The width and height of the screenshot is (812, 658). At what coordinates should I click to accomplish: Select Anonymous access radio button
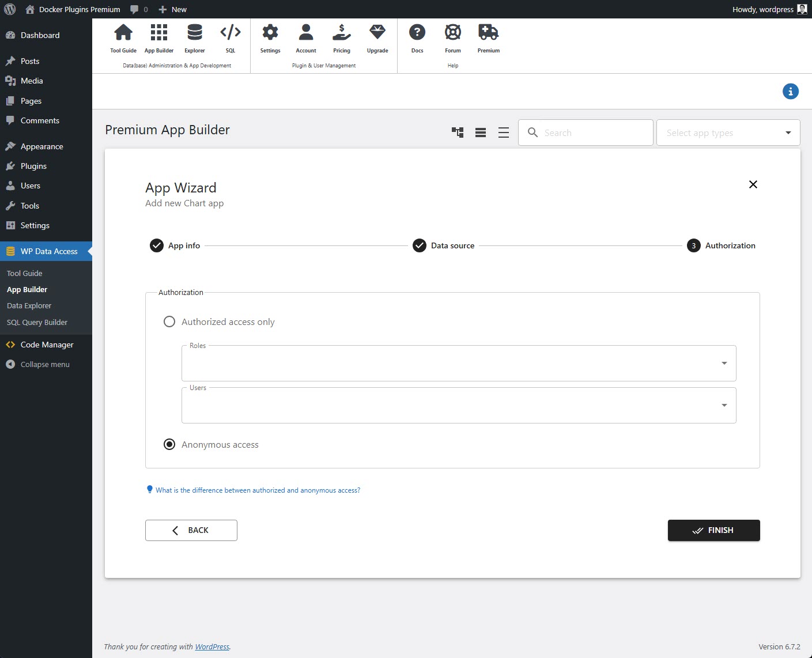169,444
